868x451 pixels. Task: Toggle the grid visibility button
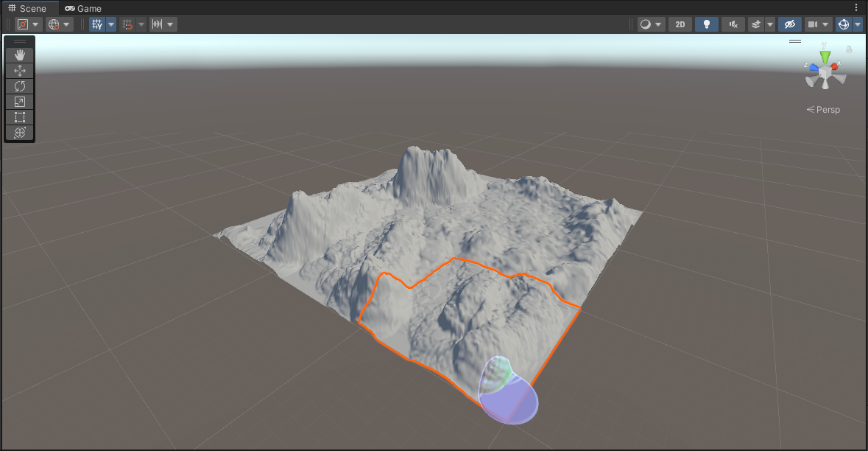point(96,24)
